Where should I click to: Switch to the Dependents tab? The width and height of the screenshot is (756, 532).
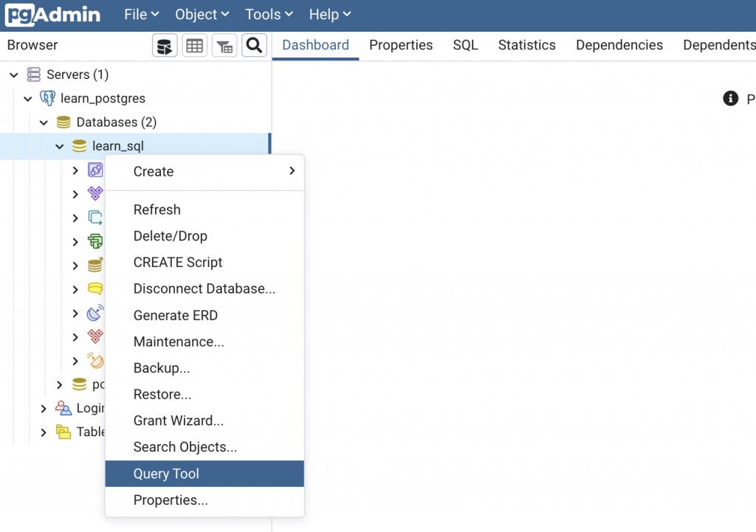coord(719,45)
